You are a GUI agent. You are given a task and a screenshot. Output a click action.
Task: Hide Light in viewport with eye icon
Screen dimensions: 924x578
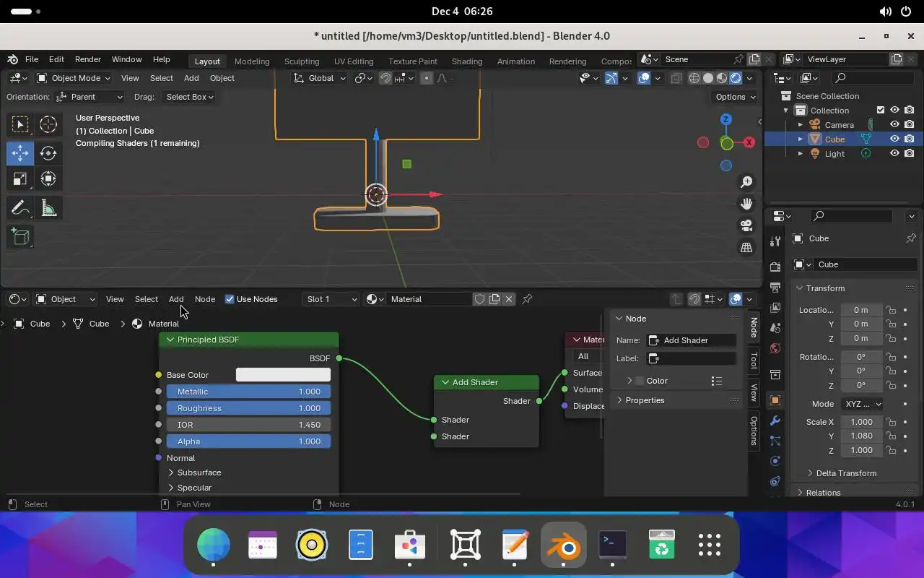[x=894, y=153]
